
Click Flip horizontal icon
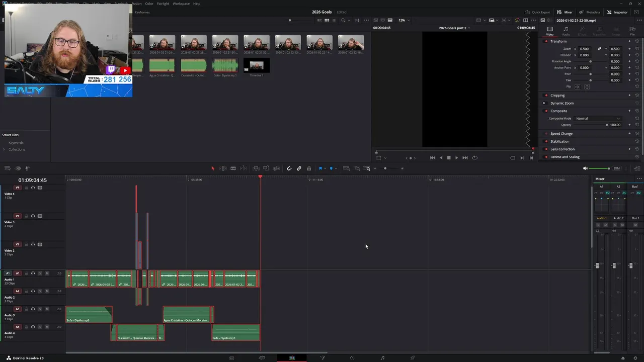click(577, 86)
